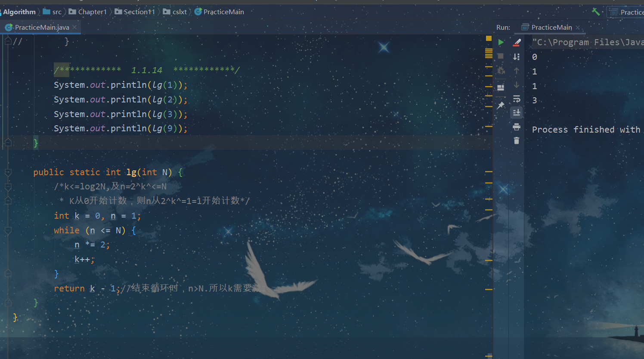Clear the console with the eraser icon

pos(516,42)
